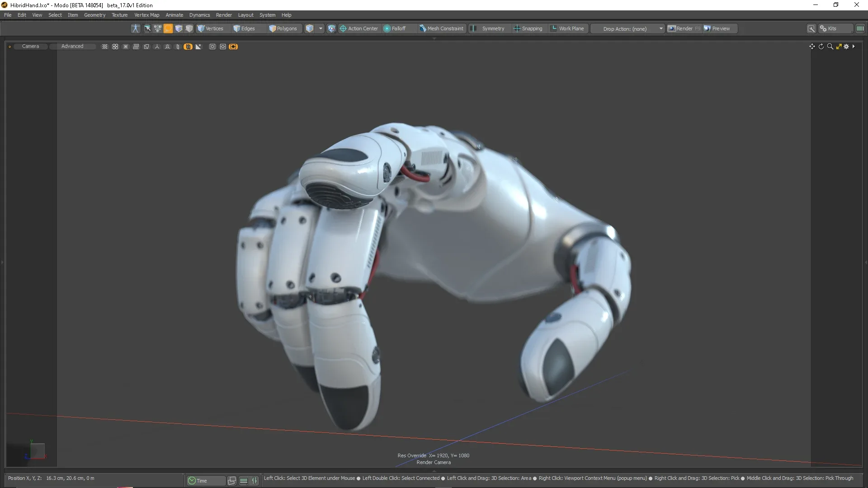Click the search magnifier toolbar icon

811,28
